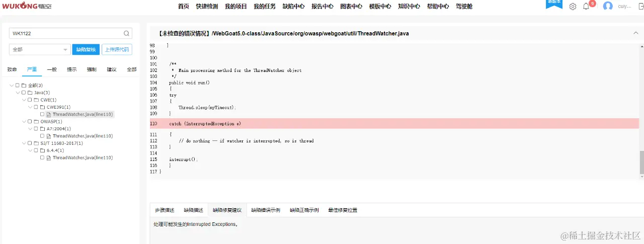Collapse the 全部(3) tree root arrow
This screenshot has height=244, width=644.
[x=12, y=86]
